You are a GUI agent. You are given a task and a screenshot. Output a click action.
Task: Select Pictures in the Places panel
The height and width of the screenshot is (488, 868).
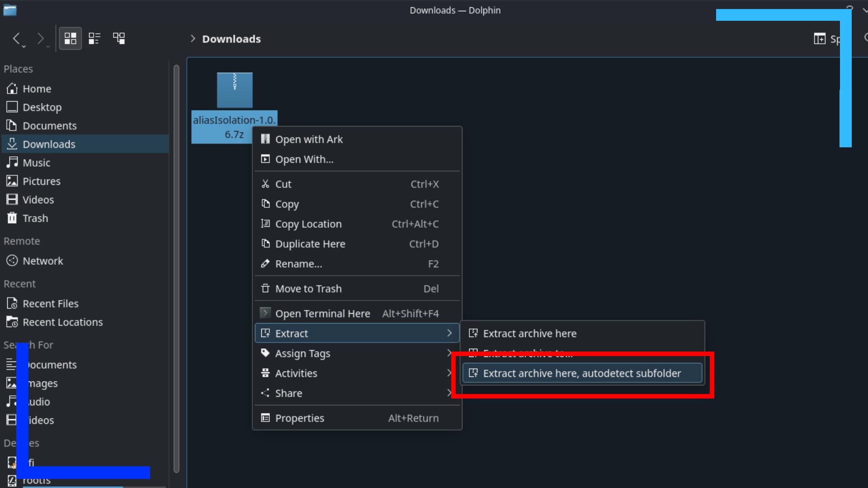[x=42, y=181]
